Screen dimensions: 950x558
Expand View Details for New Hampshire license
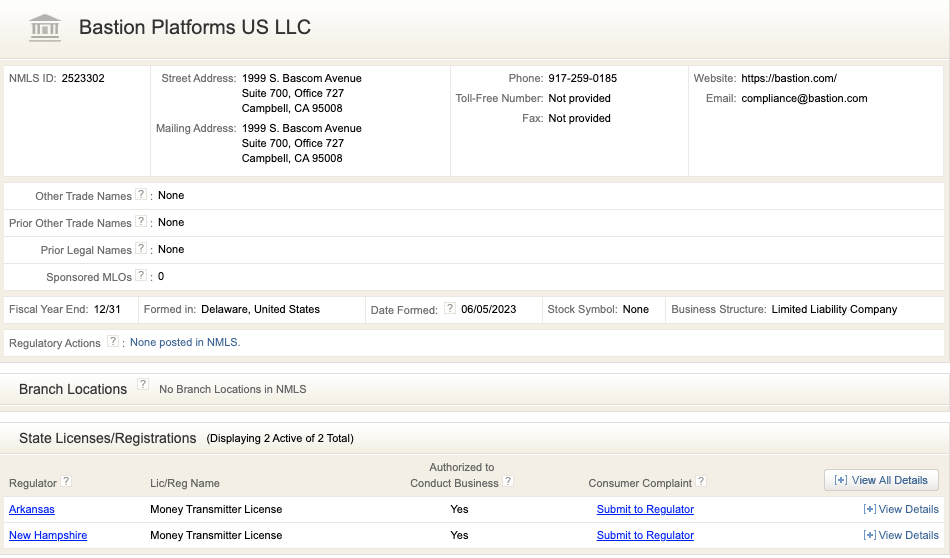(x=901, y=535)
